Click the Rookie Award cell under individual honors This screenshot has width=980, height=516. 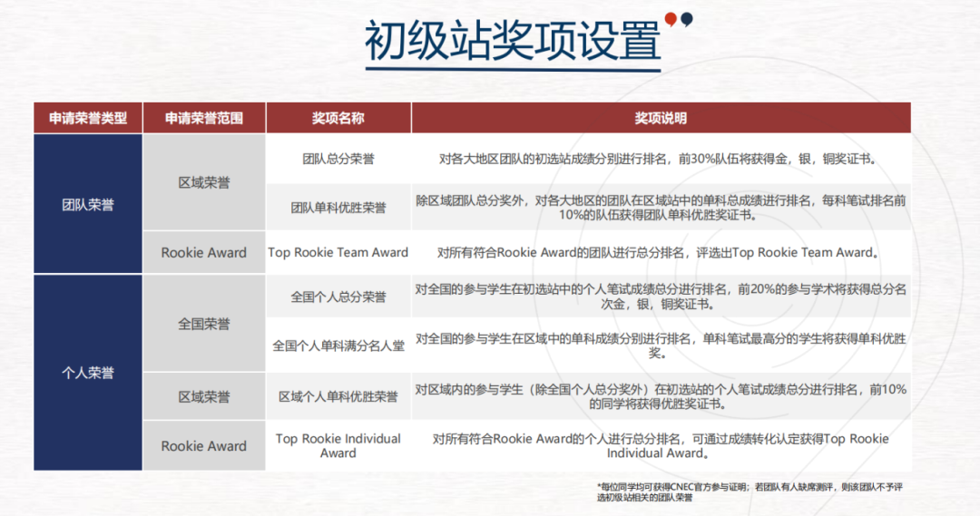(204, 445)
